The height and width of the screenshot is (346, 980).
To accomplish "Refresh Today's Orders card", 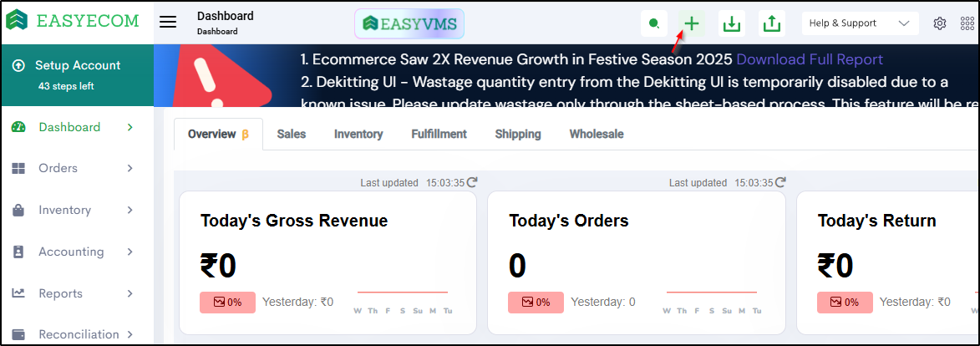I will 780,182.
